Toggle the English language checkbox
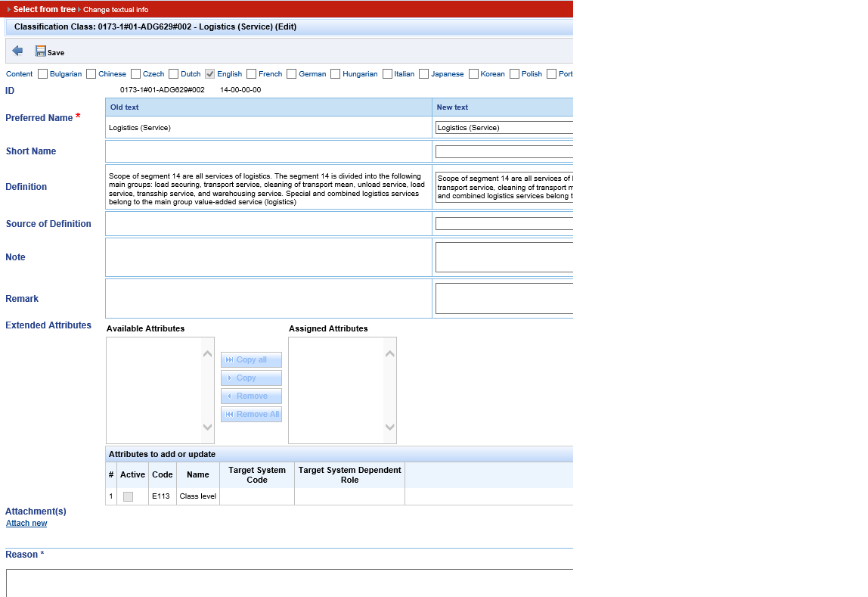Viewport: 868px width, 597px height. (x=210, y=74)
